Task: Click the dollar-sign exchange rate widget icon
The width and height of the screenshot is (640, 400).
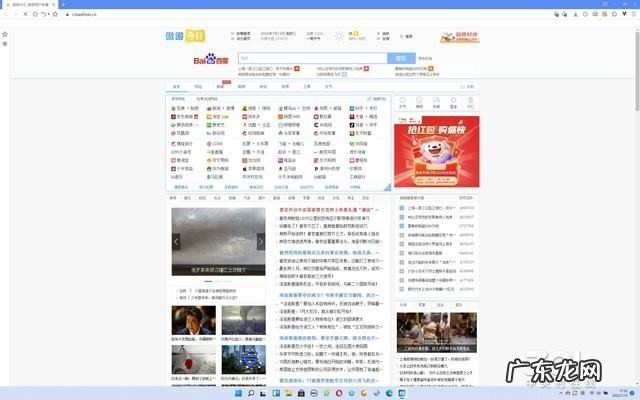Action: pyautogui.click(x=471, y=102)
